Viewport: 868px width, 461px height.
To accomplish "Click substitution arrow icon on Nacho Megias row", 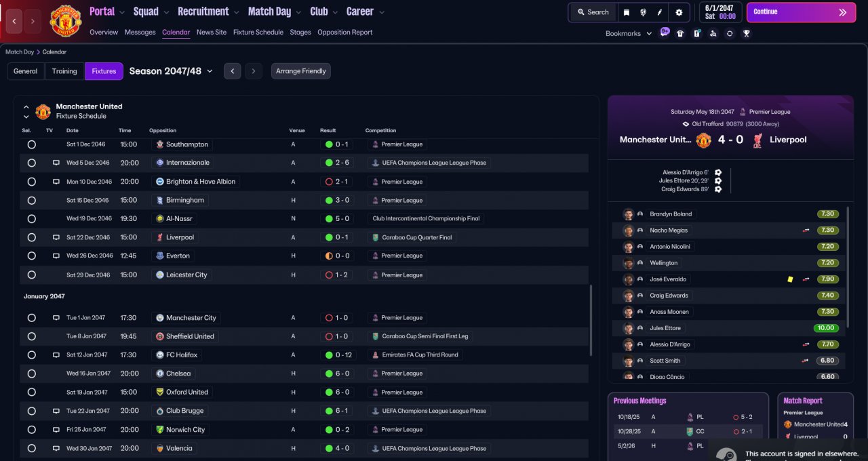I will [806, 230].
